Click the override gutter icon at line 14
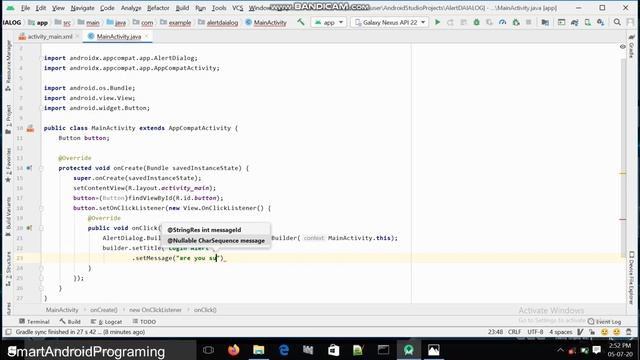This screenshot has height=360, width=640. click(29, 168)
